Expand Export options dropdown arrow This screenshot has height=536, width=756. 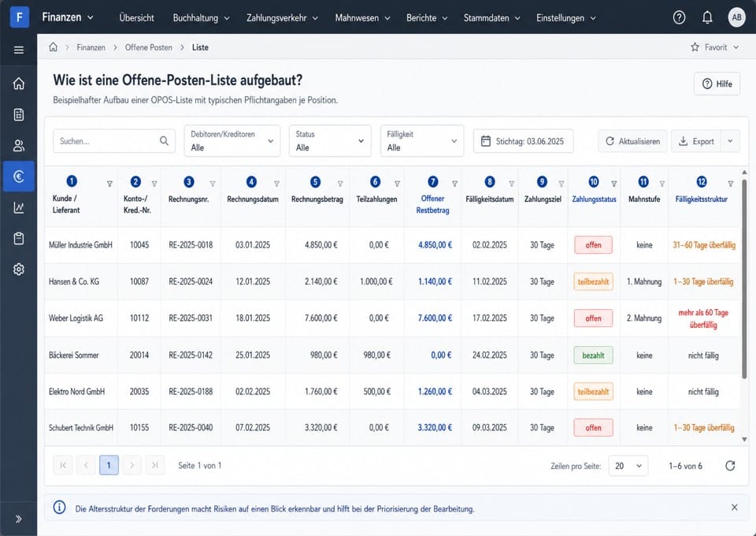point(730,141)
